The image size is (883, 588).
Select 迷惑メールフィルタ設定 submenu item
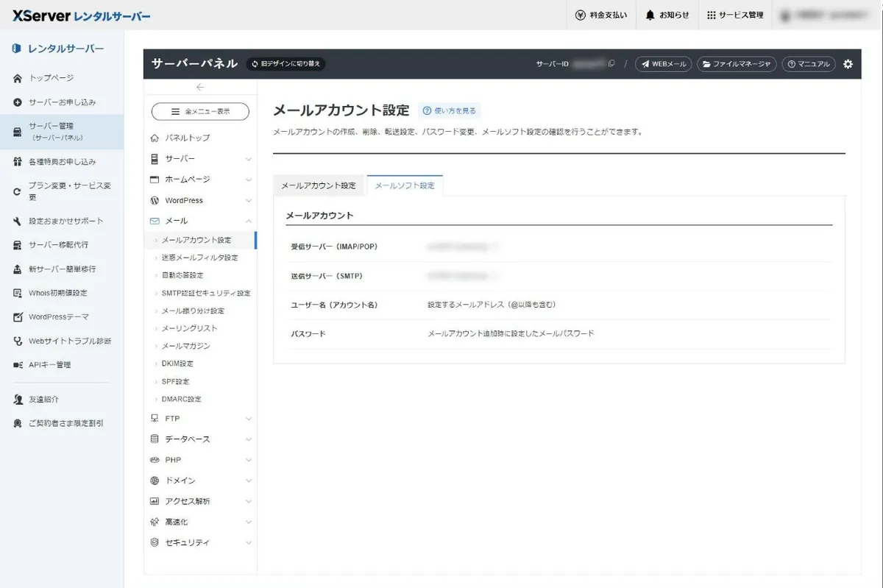click(x=199, y=258)
